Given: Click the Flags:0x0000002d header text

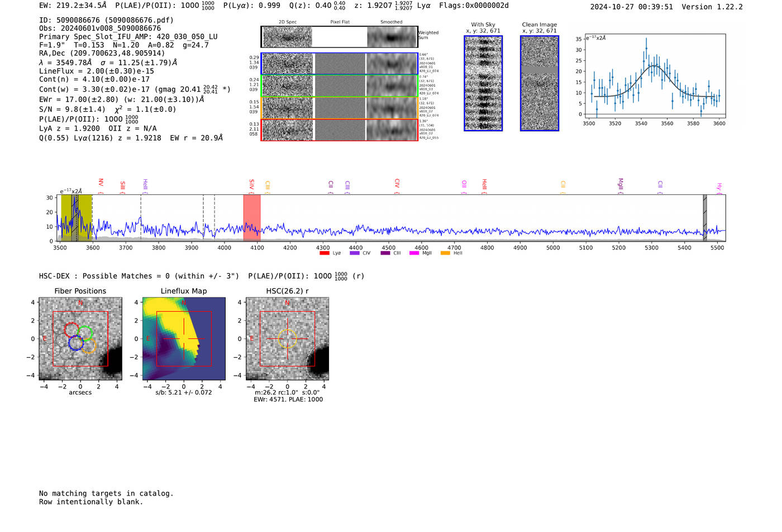Looking at the screenshot, I should point(474,6).
